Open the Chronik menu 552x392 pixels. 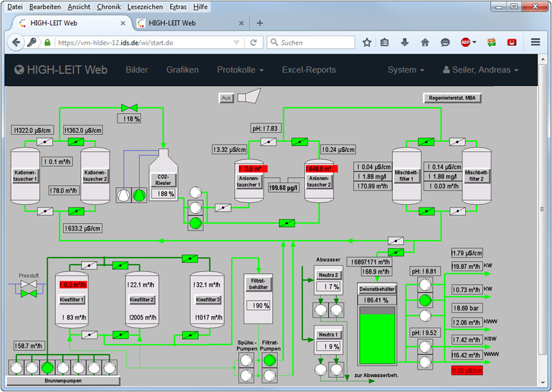pos(109,6)
